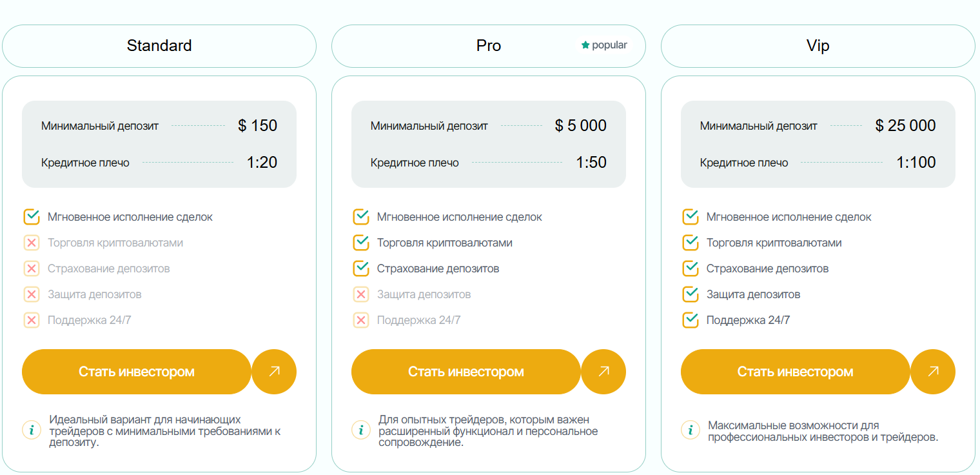Toggle Vip's Защита депозитов checkbox

click(691, 294)
